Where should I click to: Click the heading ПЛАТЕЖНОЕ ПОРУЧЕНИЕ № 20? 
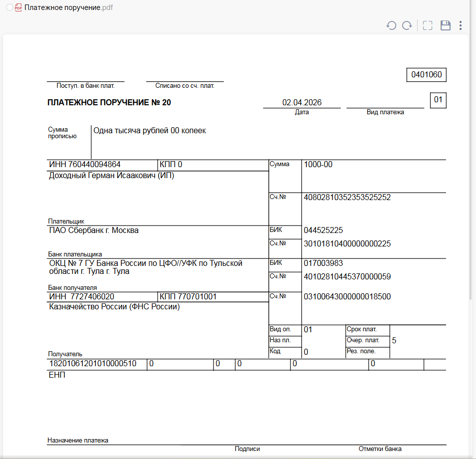click(x=109, y=103)
